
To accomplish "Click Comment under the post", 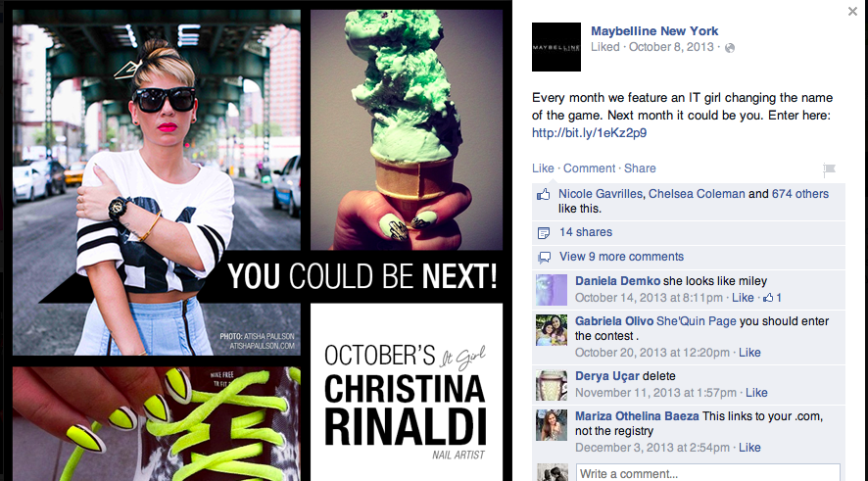I will [589, 168].
